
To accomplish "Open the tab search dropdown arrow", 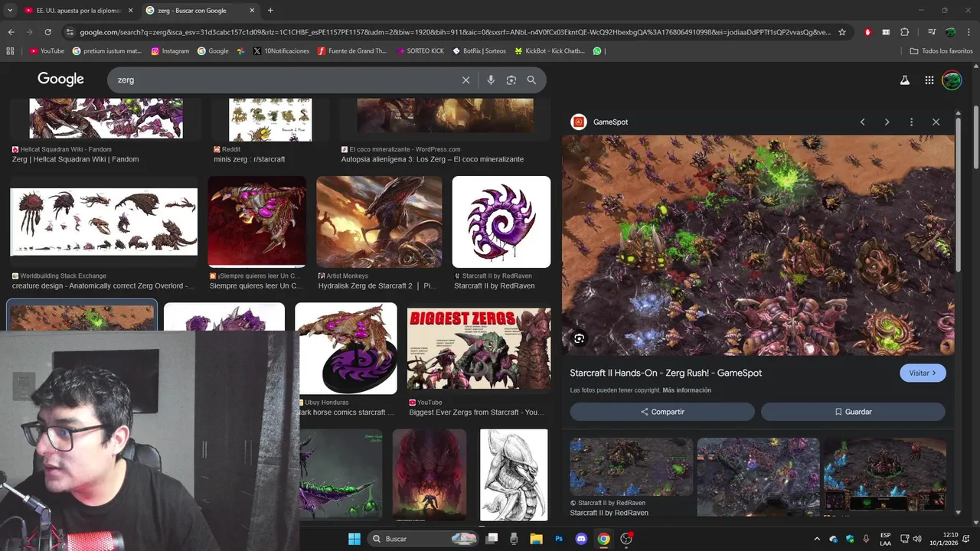I will (9, 11).
